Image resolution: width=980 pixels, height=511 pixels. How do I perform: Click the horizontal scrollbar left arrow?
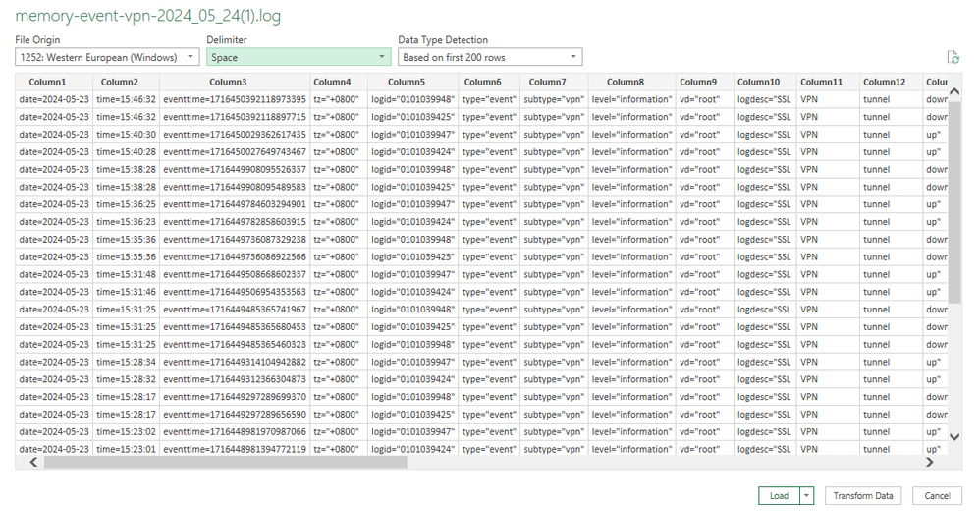click(x=34, y=462)
